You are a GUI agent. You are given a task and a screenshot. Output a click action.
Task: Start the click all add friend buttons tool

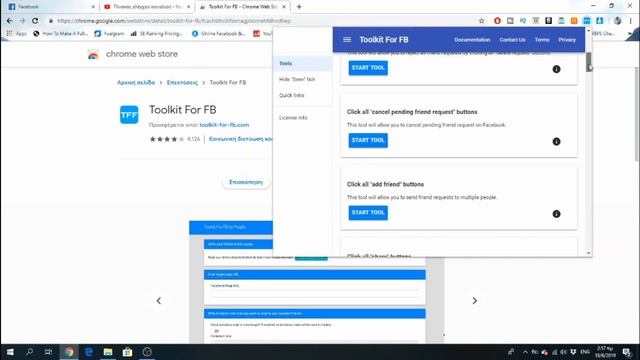tap(368, 212)
